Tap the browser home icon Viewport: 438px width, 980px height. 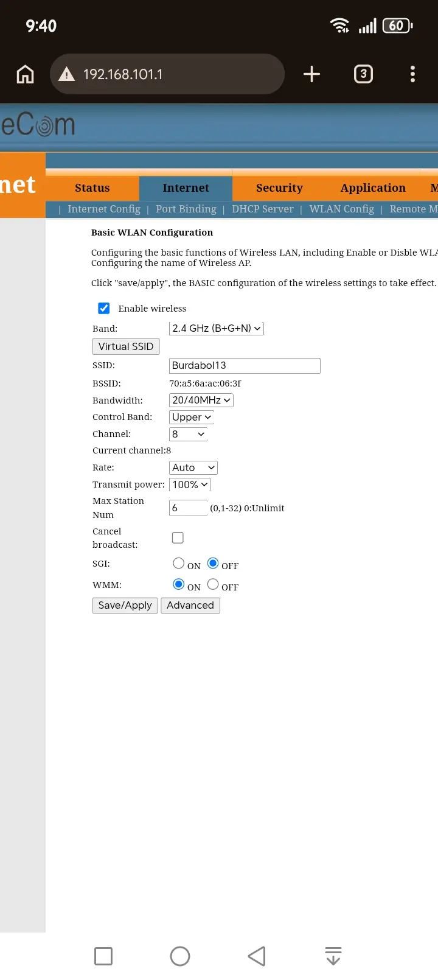click(25, 74)
